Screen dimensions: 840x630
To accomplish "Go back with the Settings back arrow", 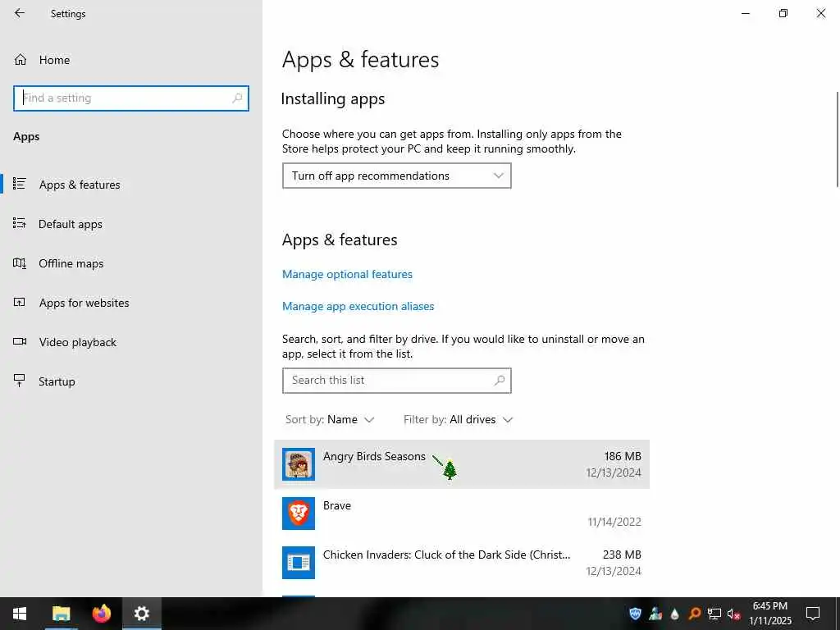I will point(20,13).
